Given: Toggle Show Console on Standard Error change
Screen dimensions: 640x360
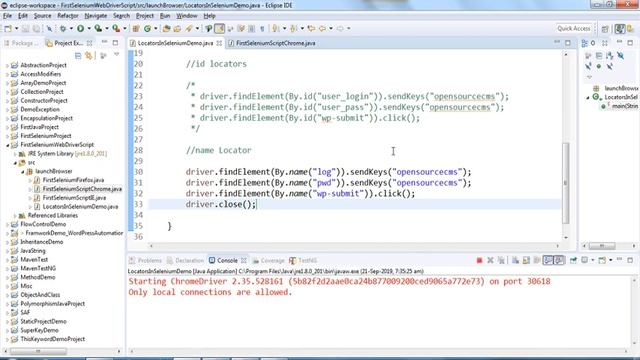Looking at the screenshot, I should click(x=559, y=260).
